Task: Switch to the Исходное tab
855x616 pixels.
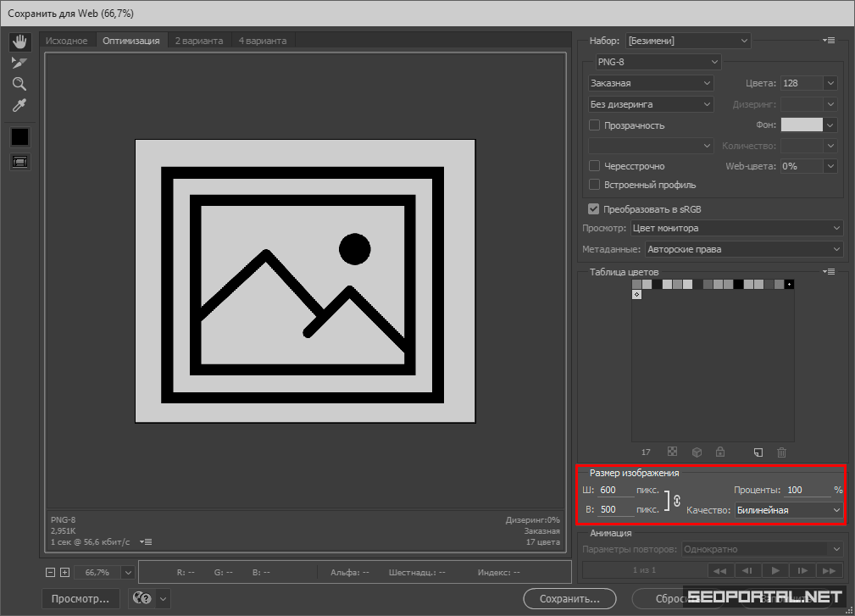Action: click(67, 41)
